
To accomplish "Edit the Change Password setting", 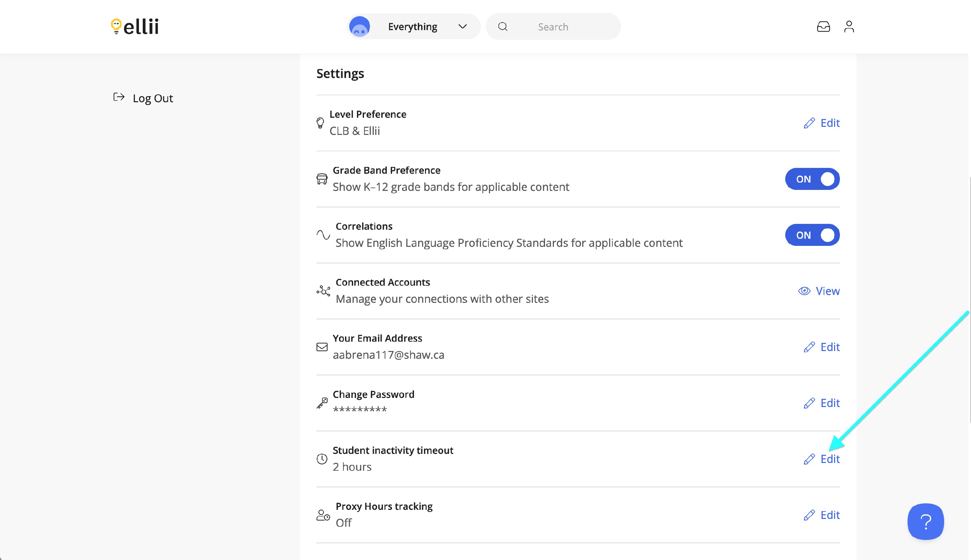I will [830, 403].
